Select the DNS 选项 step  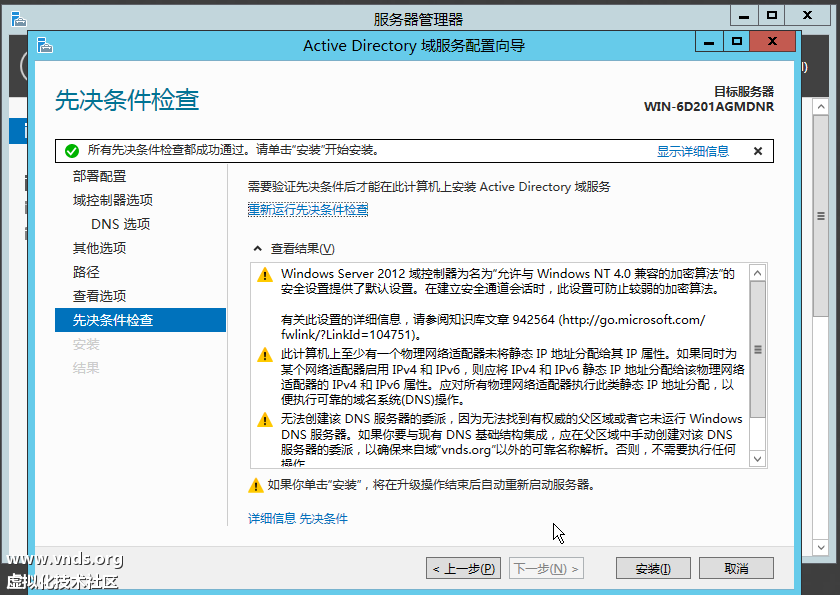(121, 224)
